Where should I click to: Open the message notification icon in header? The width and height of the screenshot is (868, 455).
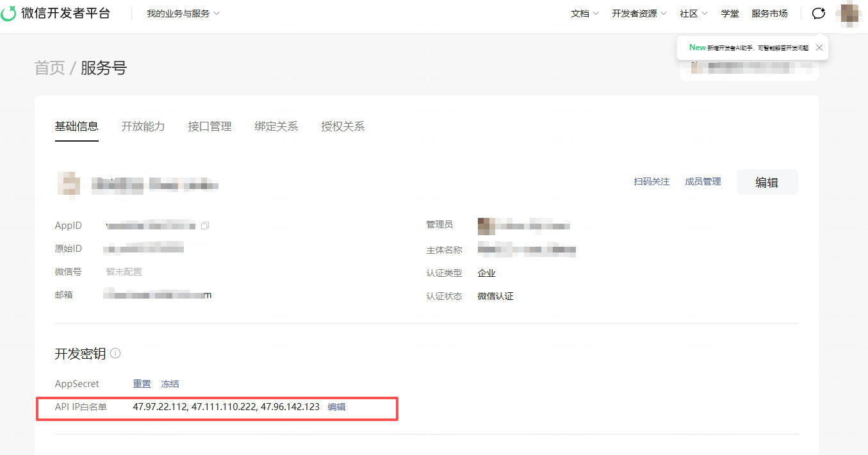click(x=819, y=13)
